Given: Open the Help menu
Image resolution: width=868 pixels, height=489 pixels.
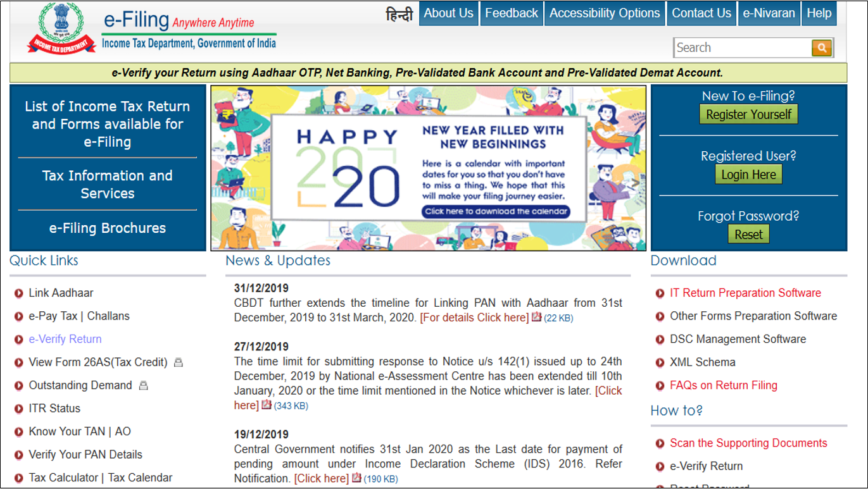Looking at the screenshot, I should click(x=819, y=13).
